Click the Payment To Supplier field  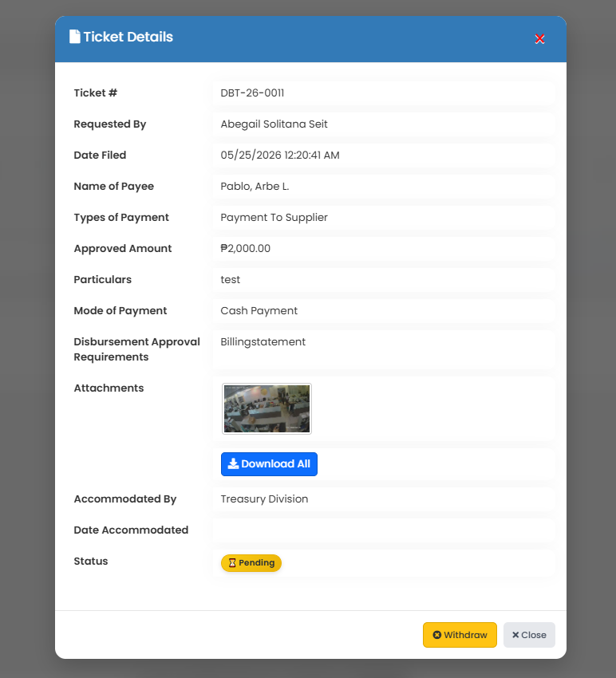tap(383, 218)
